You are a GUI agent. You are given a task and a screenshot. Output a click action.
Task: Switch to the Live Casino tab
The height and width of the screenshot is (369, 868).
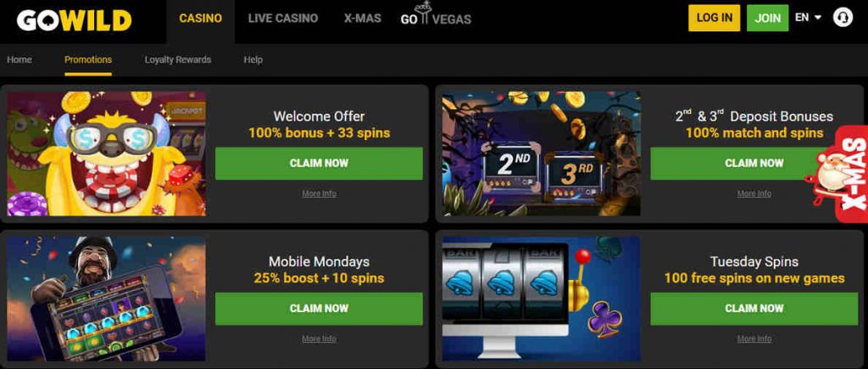click(283, 19)
